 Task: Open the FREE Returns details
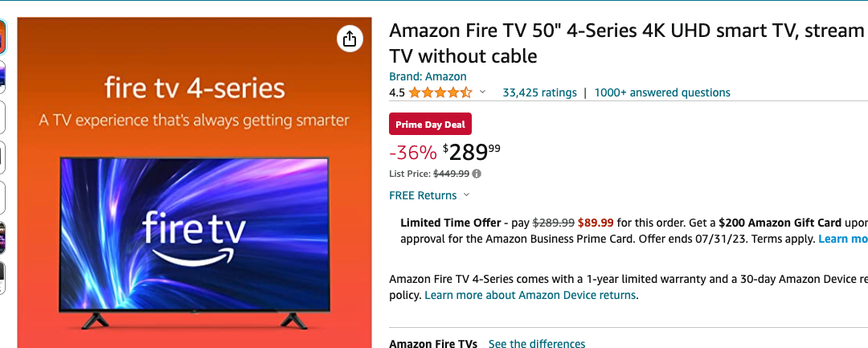point(423,195)
